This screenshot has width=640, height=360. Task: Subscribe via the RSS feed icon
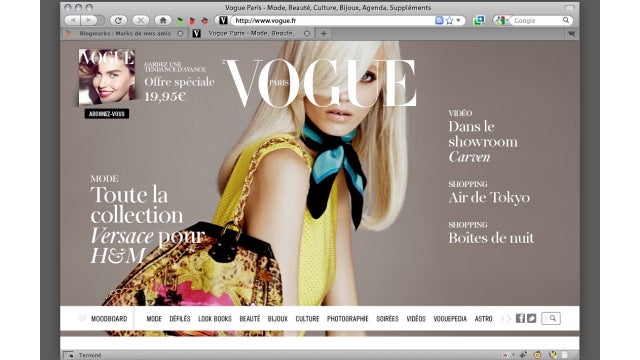pos(439,20)
